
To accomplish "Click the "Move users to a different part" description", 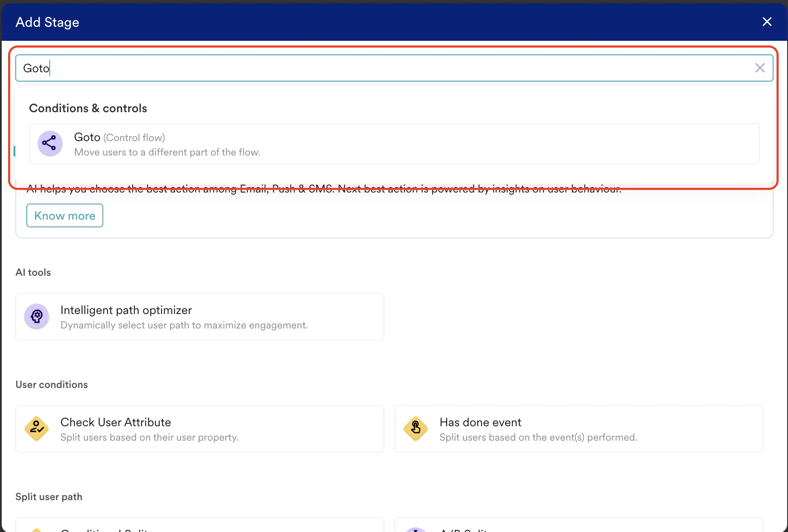I will (x=167, y=152).
